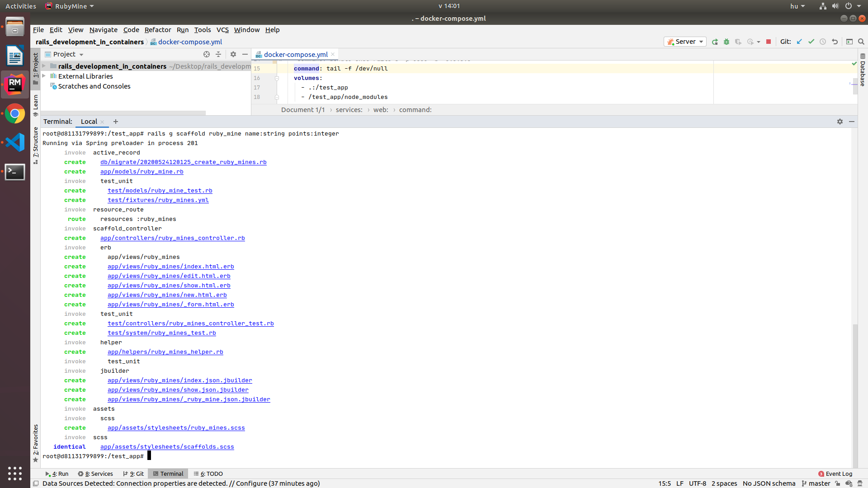Toggle 4: Run tool window
Image resolution: width=868 pixels, height=488 pixels.
tap(57, 474)
